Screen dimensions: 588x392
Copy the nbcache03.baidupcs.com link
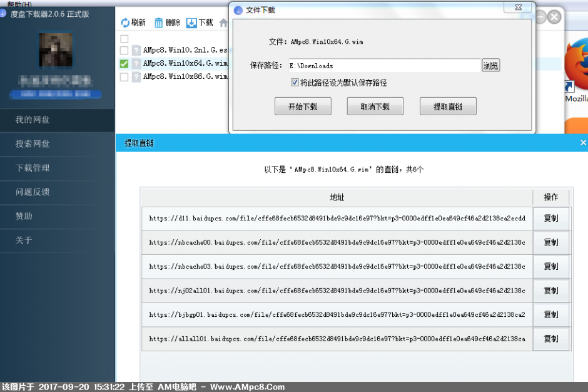pyautogui.click(x=551, y=266)
